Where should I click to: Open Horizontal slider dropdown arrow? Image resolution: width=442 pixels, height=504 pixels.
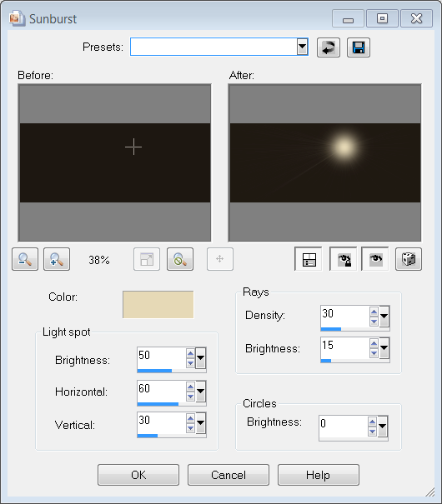pyautogui.click(x=200, y=392)
